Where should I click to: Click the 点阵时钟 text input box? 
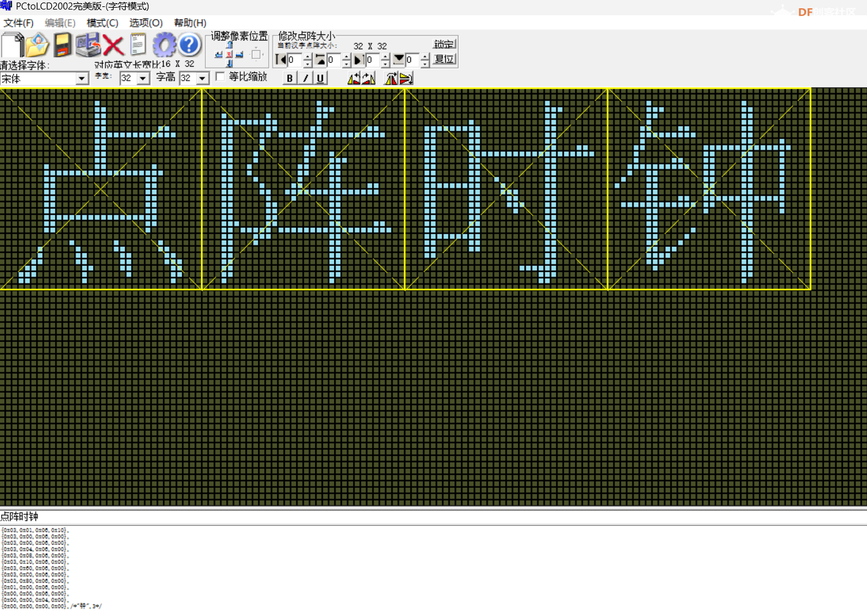coord(433,516)
